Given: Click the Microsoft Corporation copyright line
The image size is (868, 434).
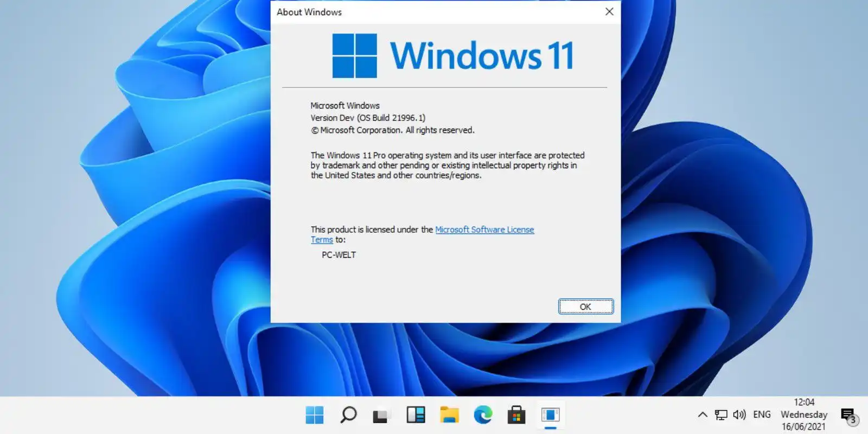Looking at the screenshot, I should click(393, 130).
